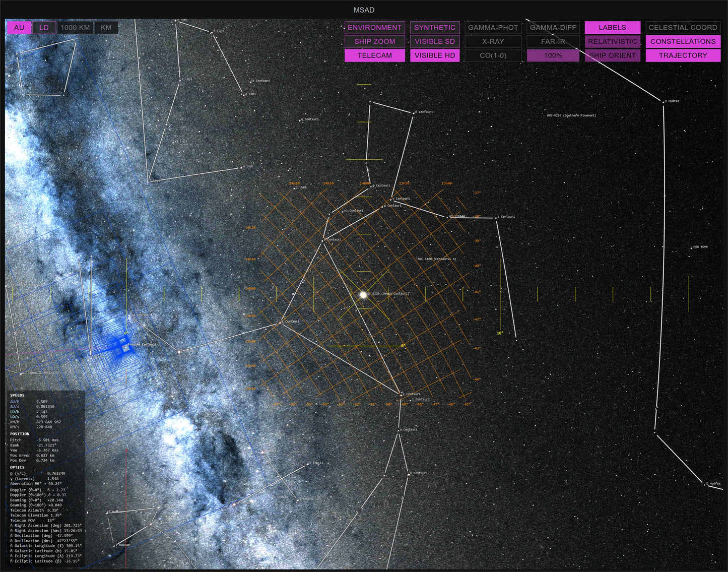Screen dimensions: 728x572
Task: Choose the 1000 KM unit option
Action: pos(75,28)
